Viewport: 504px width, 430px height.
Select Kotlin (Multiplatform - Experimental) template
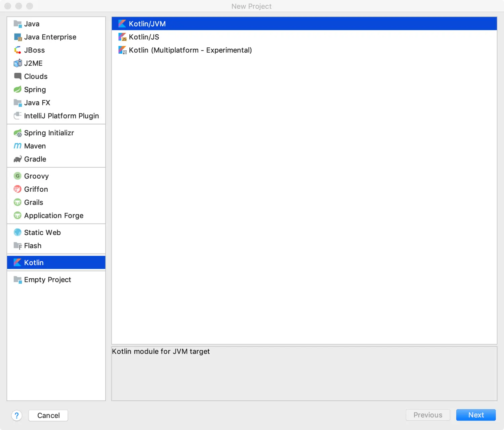[304, 50]
